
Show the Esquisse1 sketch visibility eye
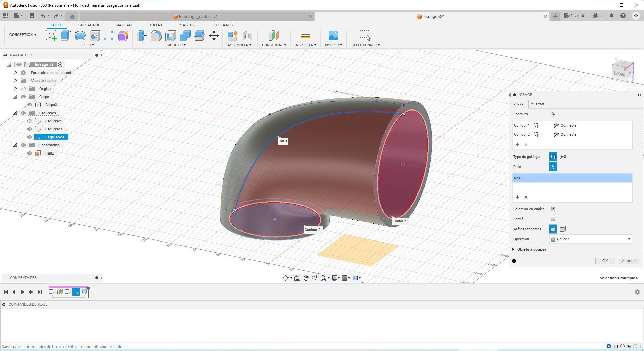[30, 121]
